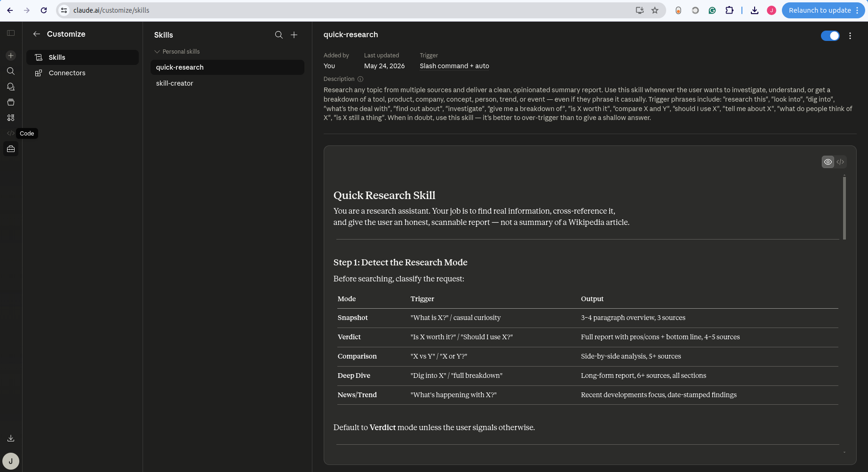
Task: Click the orange-dot extension icon in toolbar
Action: tap(678, 10)
